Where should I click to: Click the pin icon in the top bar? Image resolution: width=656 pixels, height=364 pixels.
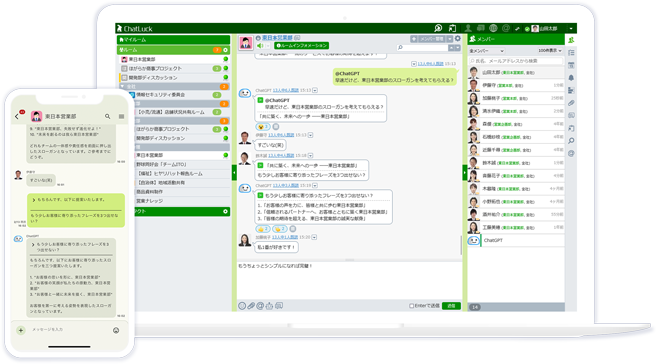(x=517, y=28)
